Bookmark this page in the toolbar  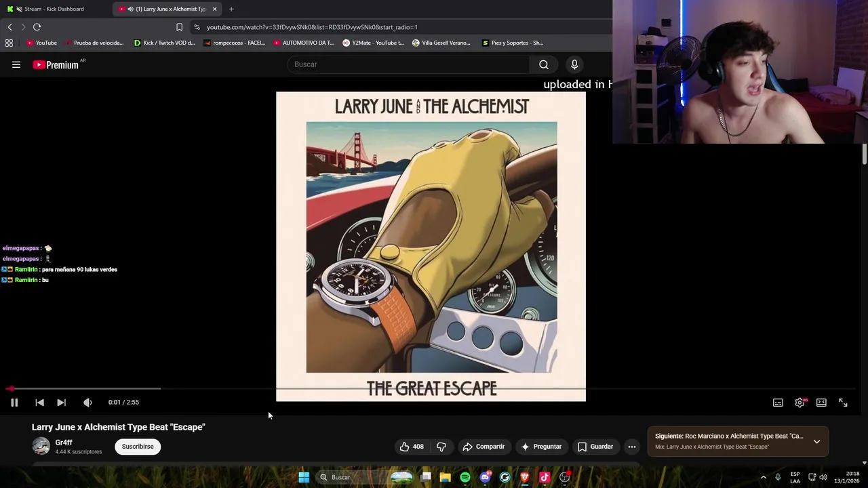point(179,27)
